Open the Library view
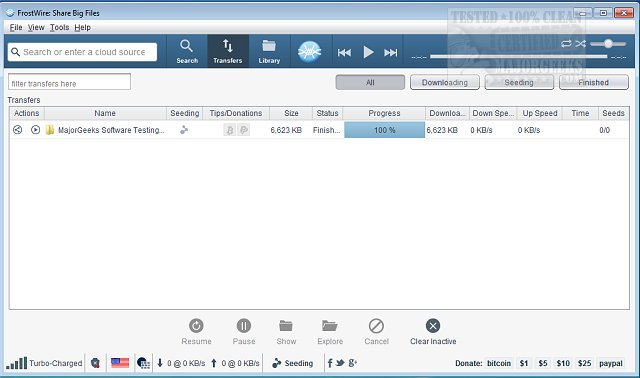The height and width of the screenshot is (378, 640). point(269,51)
